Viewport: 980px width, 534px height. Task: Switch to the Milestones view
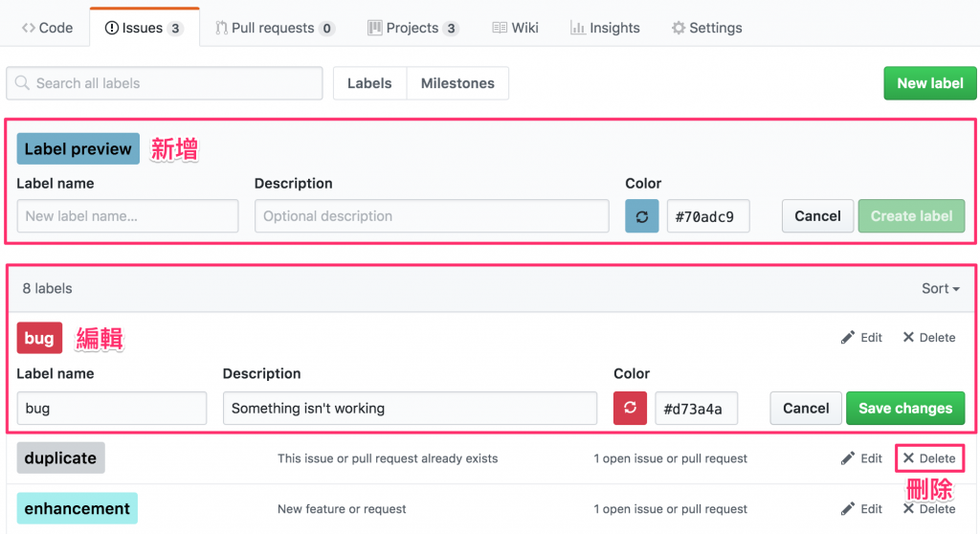[x=457, y=83]
